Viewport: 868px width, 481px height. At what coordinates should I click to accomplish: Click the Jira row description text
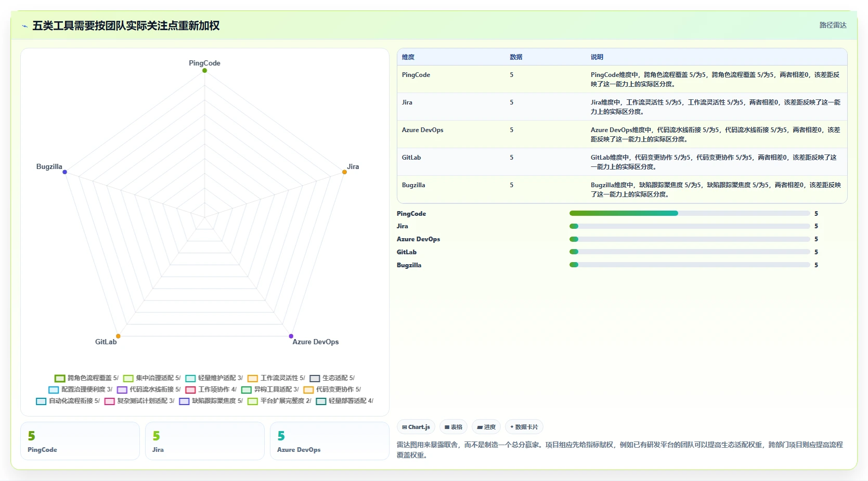coord(716,107)
